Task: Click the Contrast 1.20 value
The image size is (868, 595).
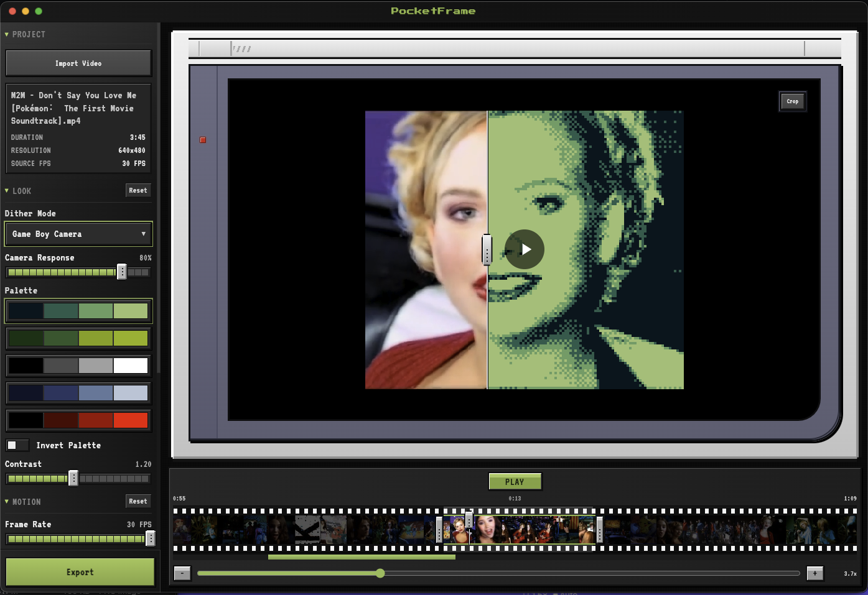Action: coord(143,464)
